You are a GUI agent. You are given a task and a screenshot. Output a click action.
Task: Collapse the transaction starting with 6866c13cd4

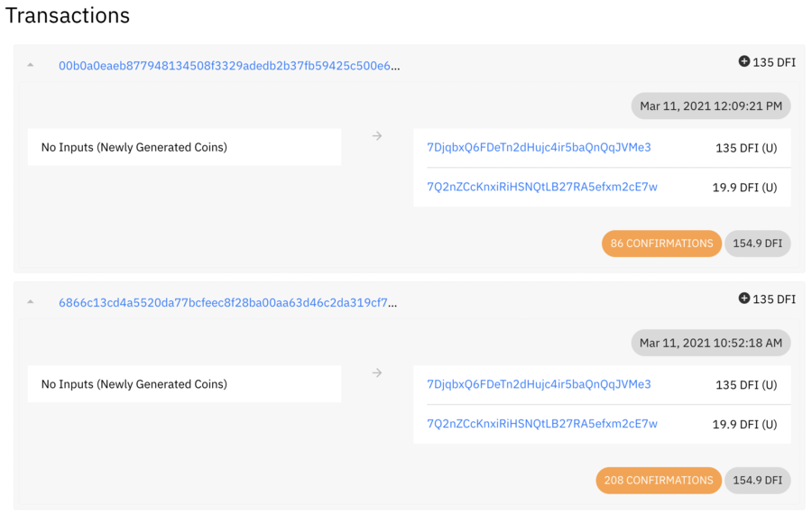31,303
